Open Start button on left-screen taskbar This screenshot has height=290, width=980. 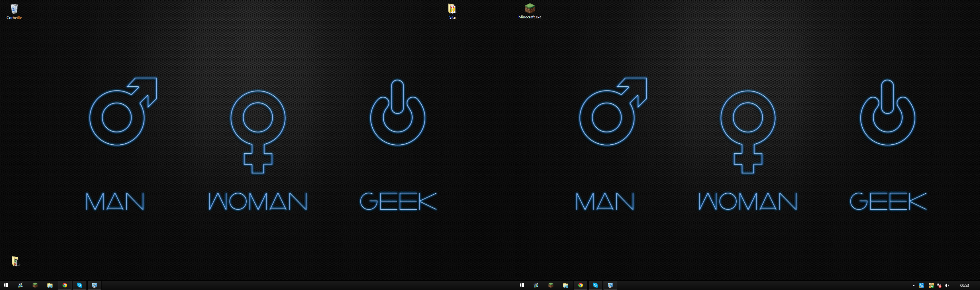click(x=6, y=285)
